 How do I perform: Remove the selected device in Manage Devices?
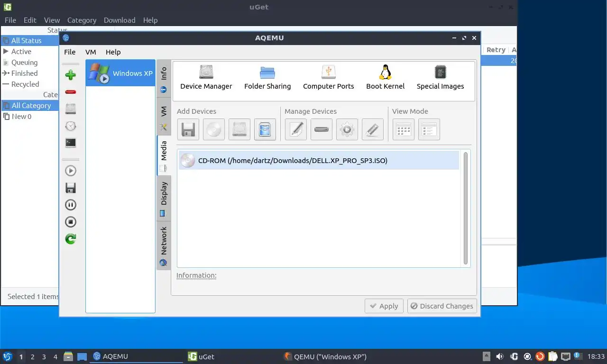tap(322, 129)
